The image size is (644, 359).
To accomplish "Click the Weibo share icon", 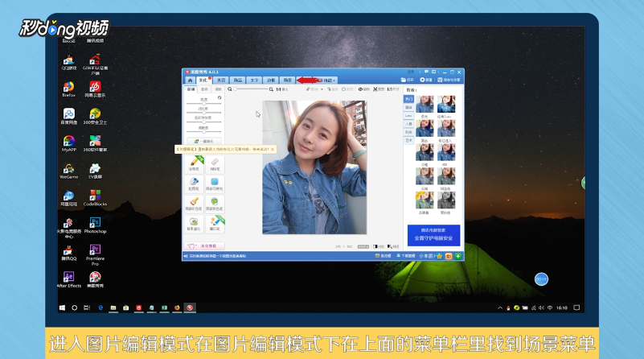I will coord(449,256).
